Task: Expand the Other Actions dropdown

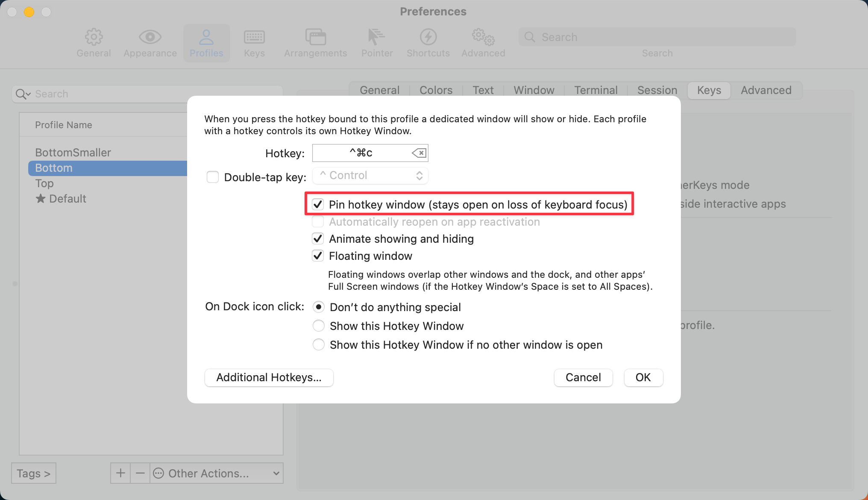Action: 217,473
